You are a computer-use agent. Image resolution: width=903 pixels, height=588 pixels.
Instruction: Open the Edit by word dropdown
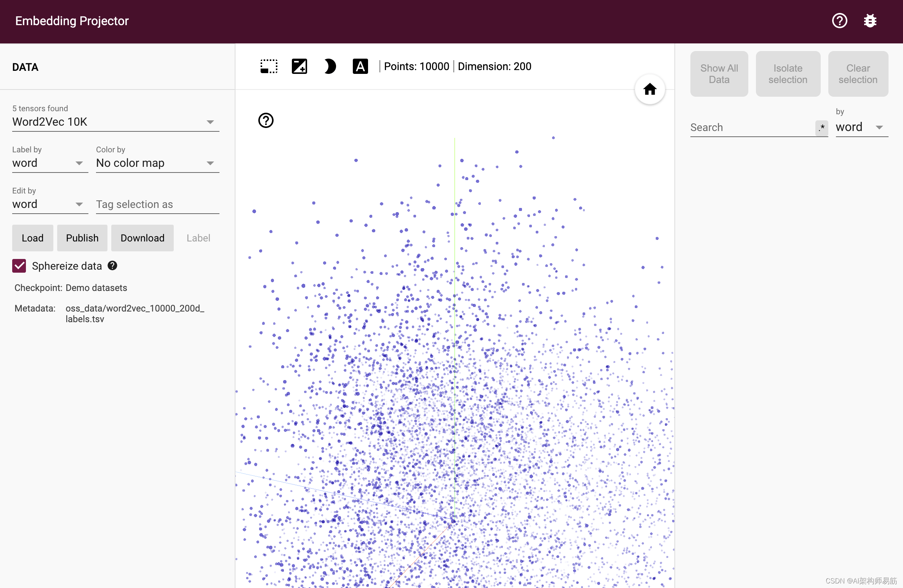(x=50, y=204)
